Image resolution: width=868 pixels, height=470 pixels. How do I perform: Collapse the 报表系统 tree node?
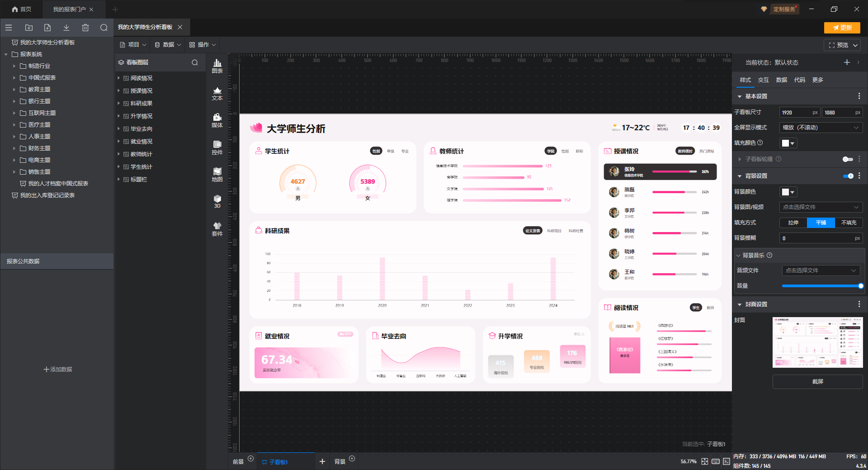pyautogui.click(x=6, y=54)
